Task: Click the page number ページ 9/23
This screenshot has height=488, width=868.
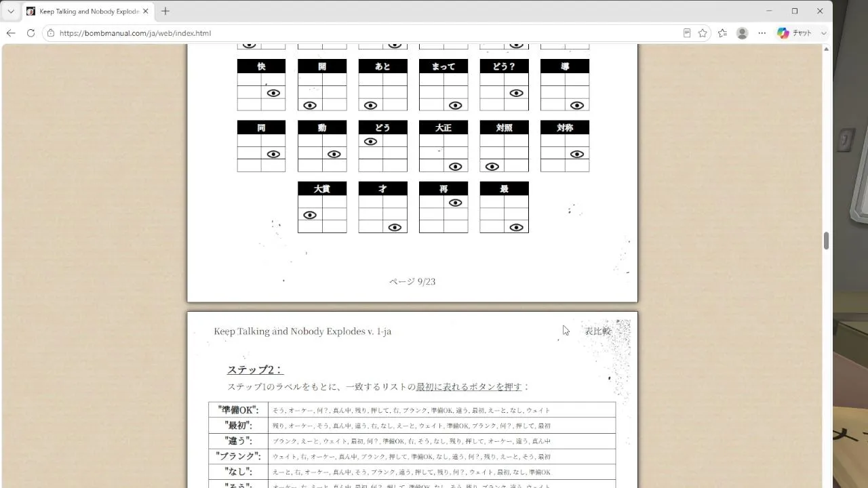Action: point(412,281)
